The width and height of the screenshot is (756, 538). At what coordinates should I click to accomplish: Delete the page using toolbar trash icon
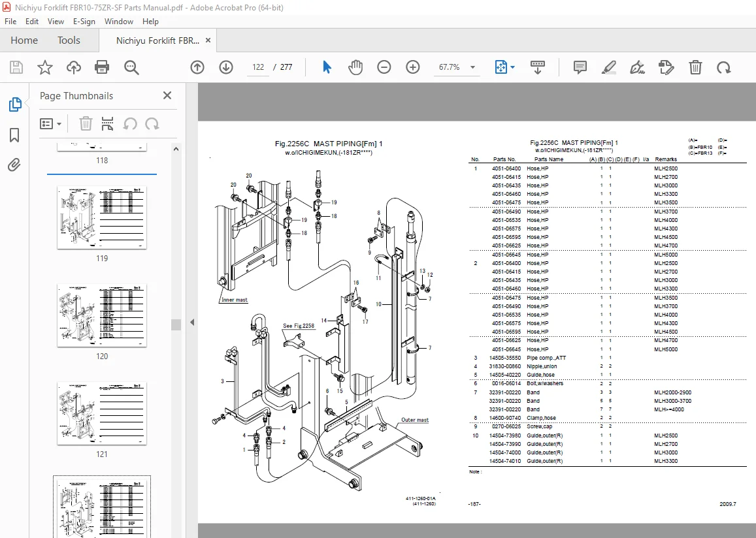tap(695, 67)
